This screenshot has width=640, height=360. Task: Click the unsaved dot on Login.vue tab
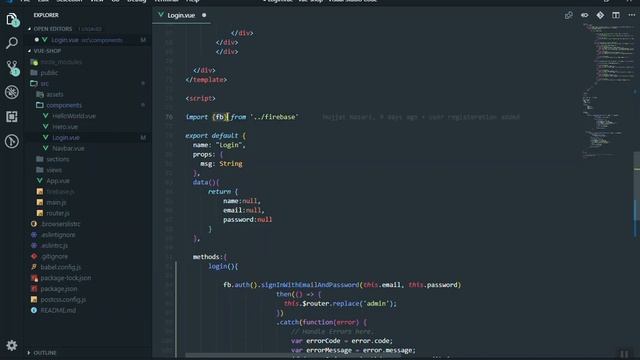pos(204,16)
